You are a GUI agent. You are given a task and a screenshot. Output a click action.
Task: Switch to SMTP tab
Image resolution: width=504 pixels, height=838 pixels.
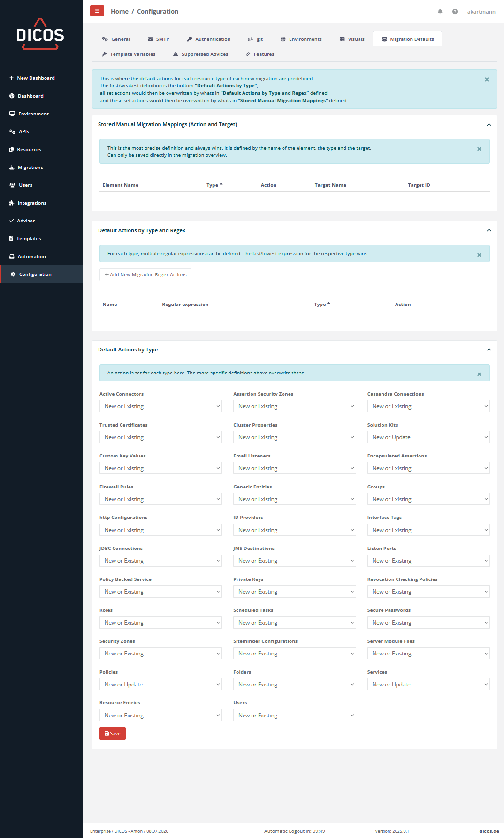158,39
